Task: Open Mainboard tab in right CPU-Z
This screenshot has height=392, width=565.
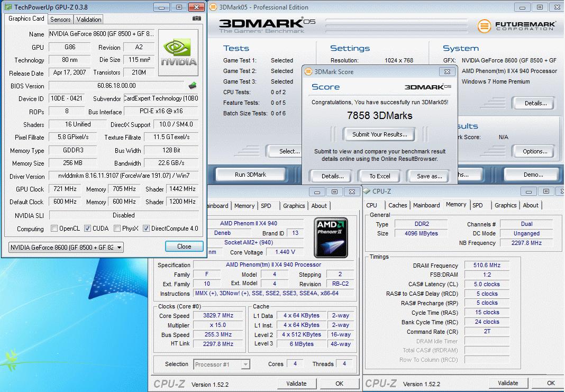Action: click(x=426, y=205)
